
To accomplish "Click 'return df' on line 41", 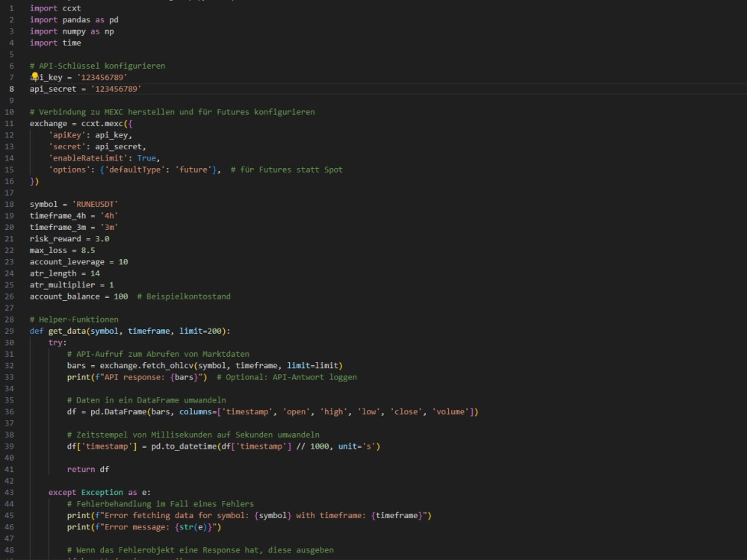I will [x=88, y=470].
